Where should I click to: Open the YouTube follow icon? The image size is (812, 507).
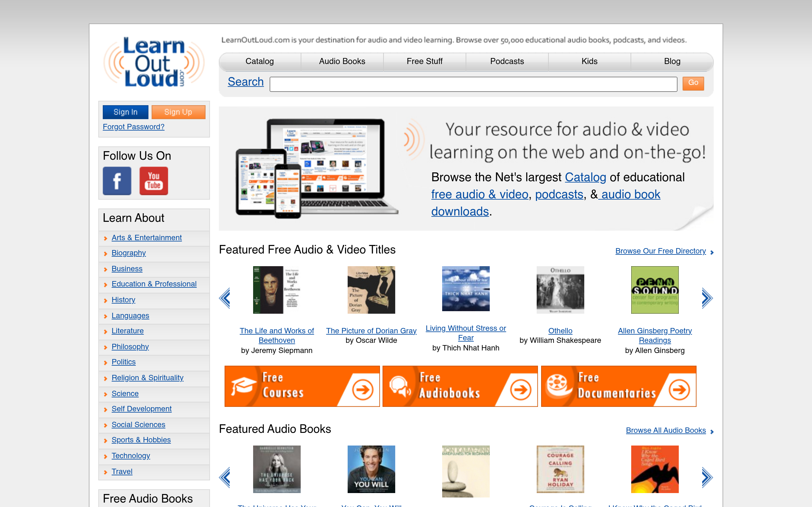tap(154, 181)
